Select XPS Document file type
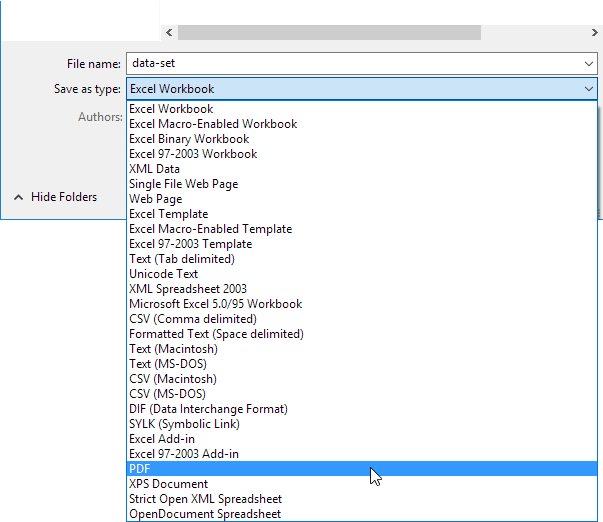 361,484
